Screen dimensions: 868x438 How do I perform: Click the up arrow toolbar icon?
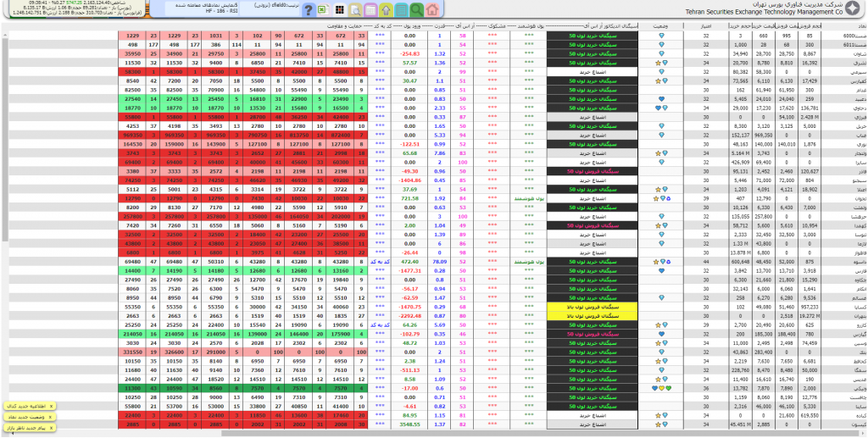coord(387,9)
